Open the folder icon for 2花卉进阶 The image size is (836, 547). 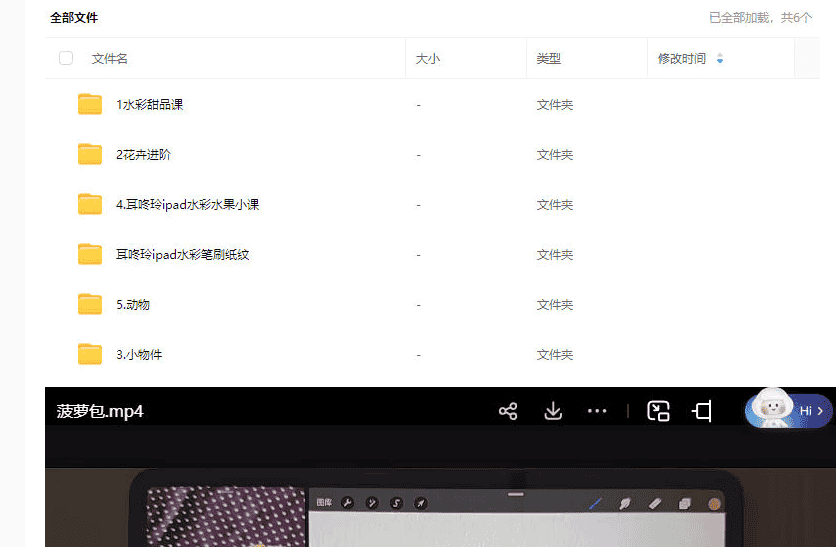coord(90,154)
